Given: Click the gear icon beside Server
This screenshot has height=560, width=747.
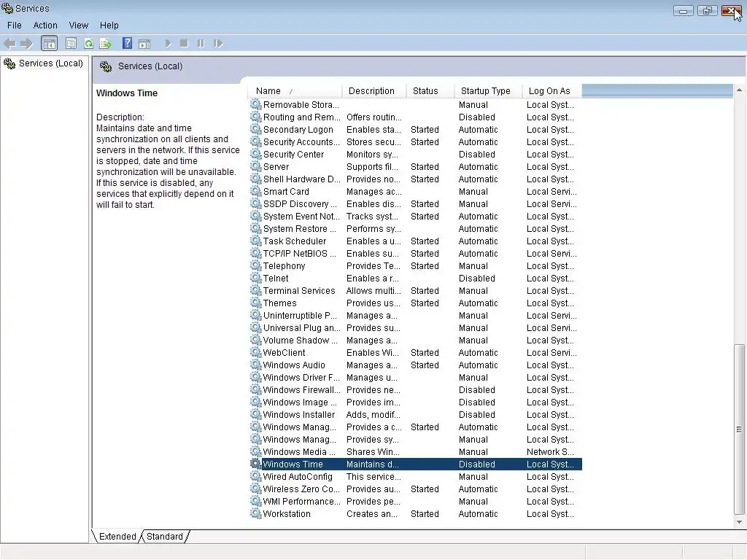Looking at the screenshot, I should (256, 167).
